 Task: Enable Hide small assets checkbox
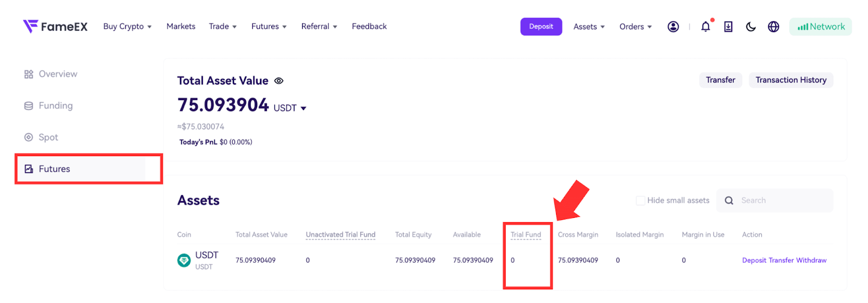coord(640,201)
